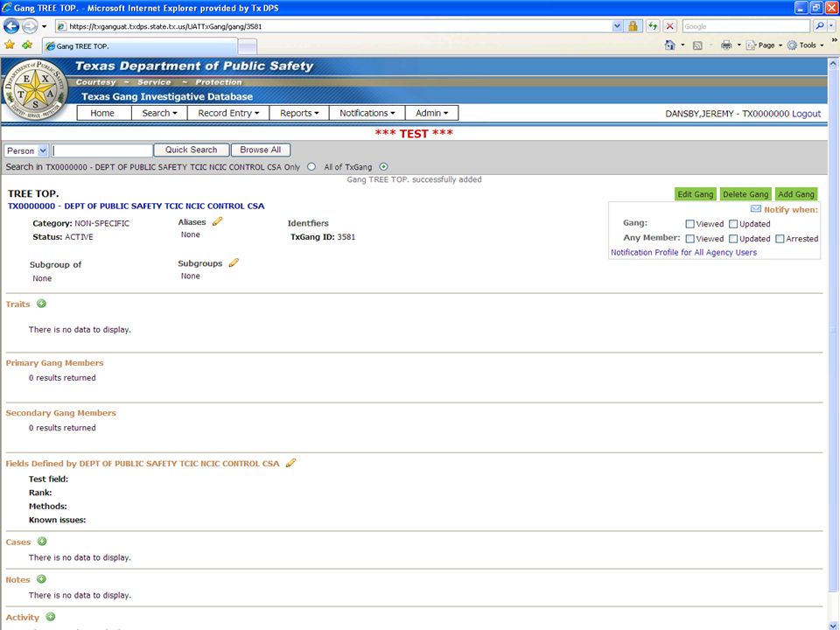The height and width of the screenshot is (630, 840).
Task: Check Gang Viewed notification checkbox
Action: coord(690,224)
